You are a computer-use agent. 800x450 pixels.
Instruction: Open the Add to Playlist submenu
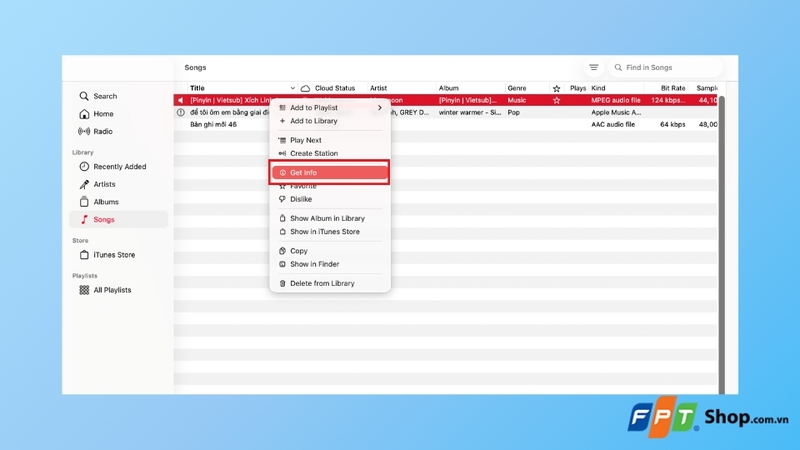pos(330,108)
